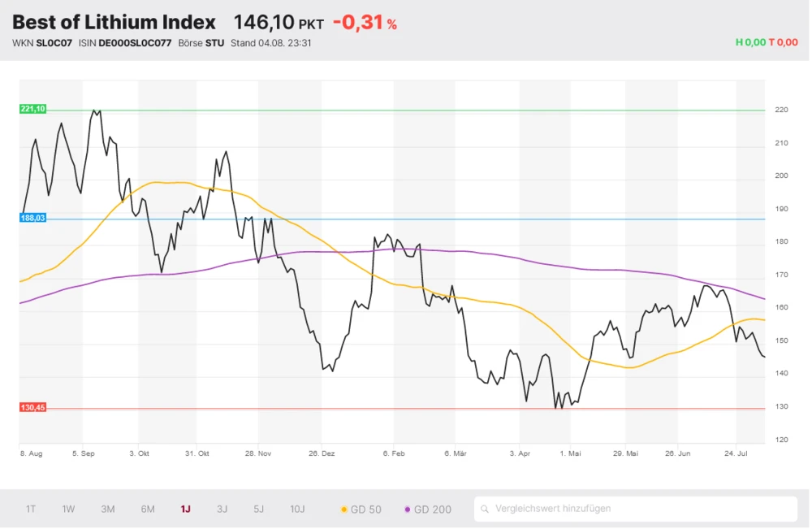Screen dimensions: 812x529
Task: Show the 3M time range
Action: pyautogui.click(x=108, y=509)
